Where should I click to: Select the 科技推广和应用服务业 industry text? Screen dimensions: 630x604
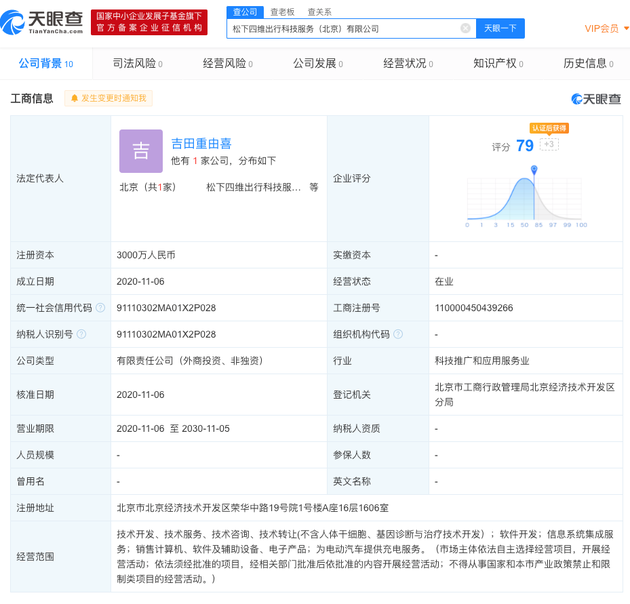482,361
